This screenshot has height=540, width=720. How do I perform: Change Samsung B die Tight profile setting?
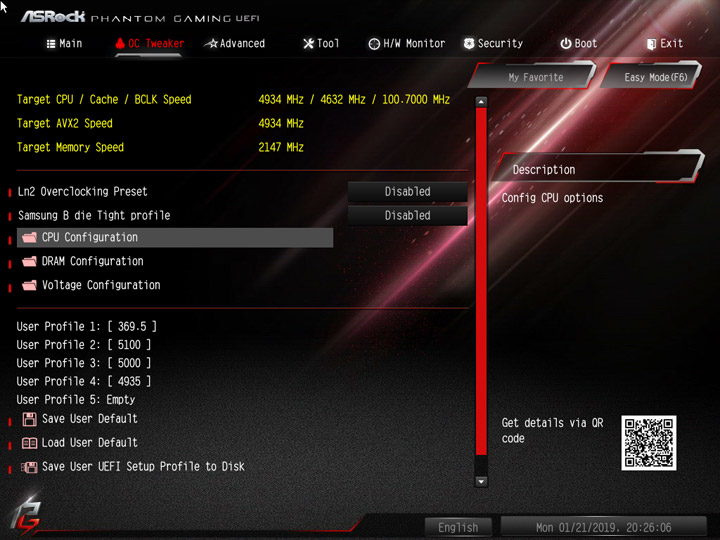(407, 215)
